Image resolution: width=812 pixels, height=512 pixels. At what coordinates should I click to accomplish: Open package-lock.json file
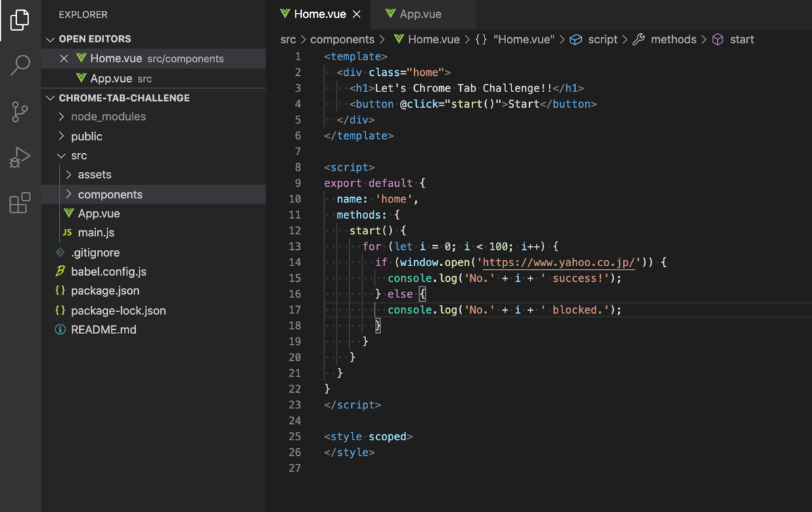click(x=154, y=311)
